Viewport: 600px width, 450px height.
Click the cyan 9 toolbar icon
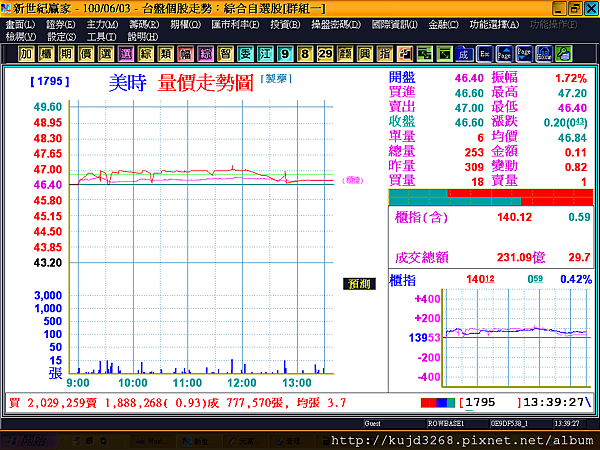pyautogui.click(x=285, y=54)
